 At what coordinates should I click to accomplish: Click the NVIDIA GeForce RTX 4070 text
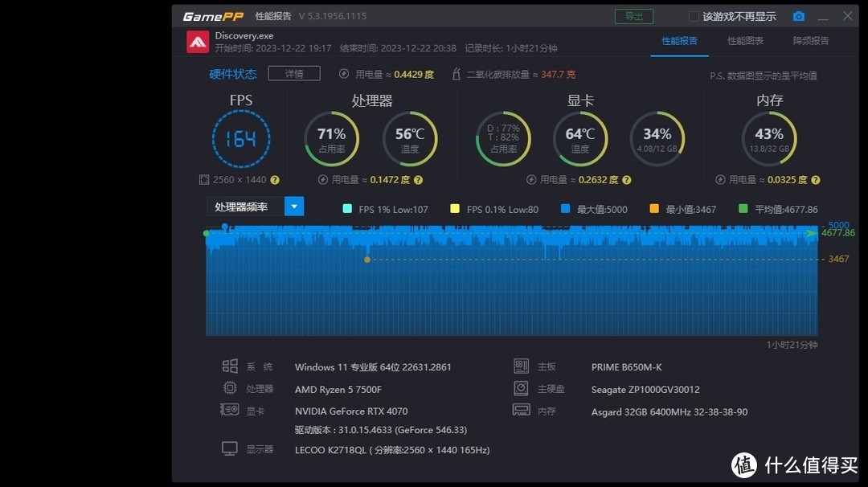(351, 411)
